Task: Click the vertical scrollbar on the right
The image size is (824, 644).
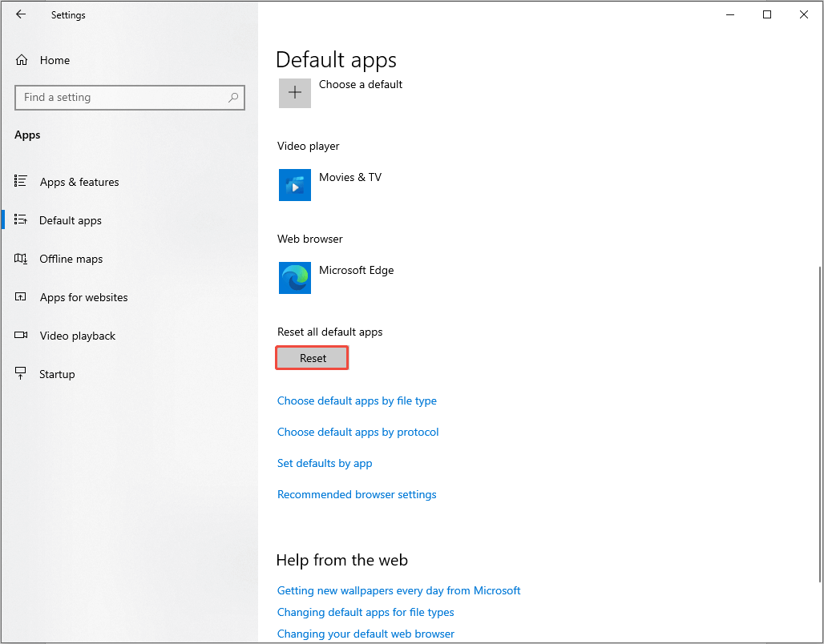Action: 818,425
